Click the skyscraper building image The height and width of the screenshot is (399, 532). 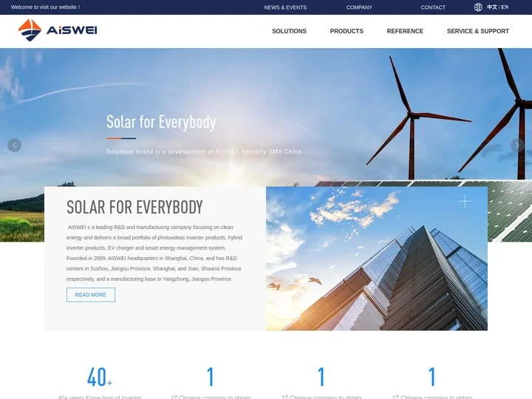click(x=377, y=259)
